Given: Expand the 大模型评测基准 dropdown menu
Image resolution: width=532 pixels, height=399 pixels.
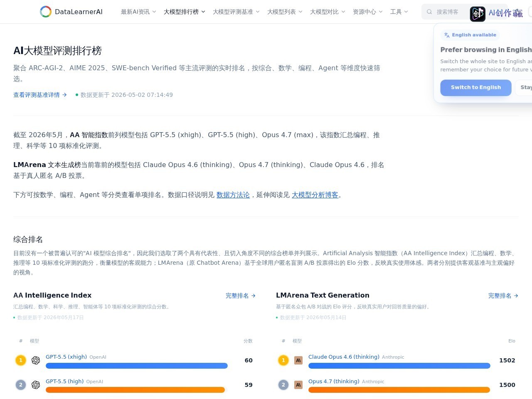Looking at the screenshot, I should pyautogui.click(x=236, y=12).
